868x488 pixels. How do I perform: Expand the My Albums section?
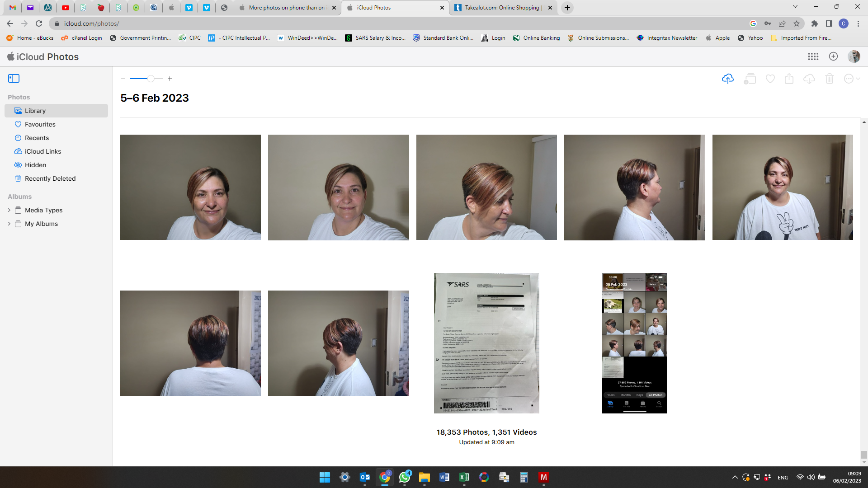[9, 224]
